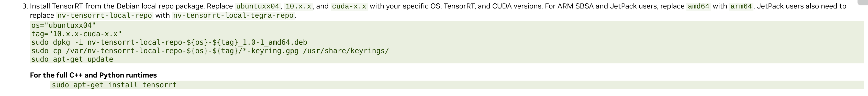This screenshot has width=868, height=96.
Task: Click the inline code amd64
Action: pos(698,6)
